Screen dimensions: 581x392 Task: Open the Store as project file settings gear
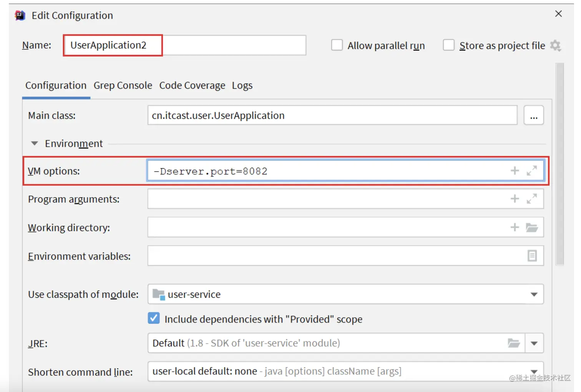555,46
